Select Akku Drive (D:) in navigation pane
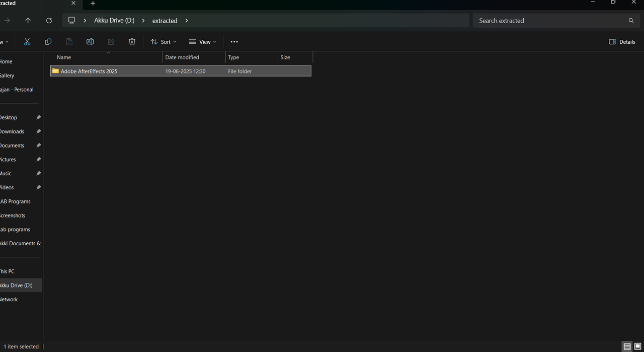Screen dimensions: 644x352 click(20, 285)
